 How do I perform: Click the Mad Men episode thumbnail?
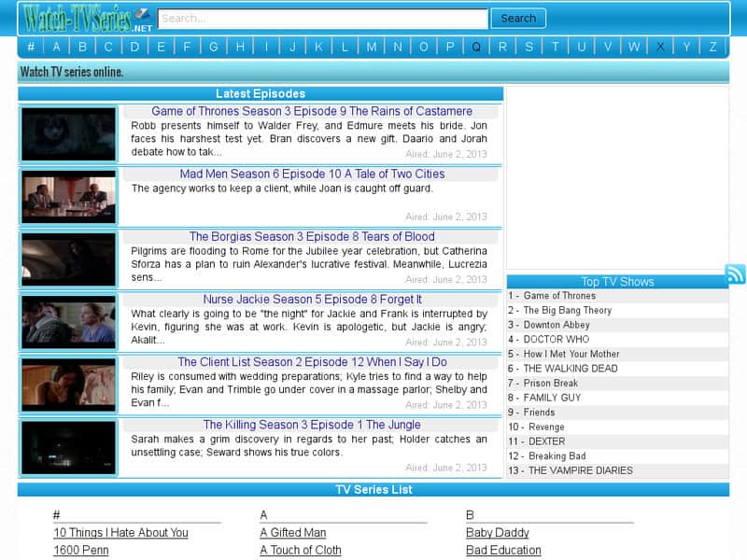coord(68,197)
